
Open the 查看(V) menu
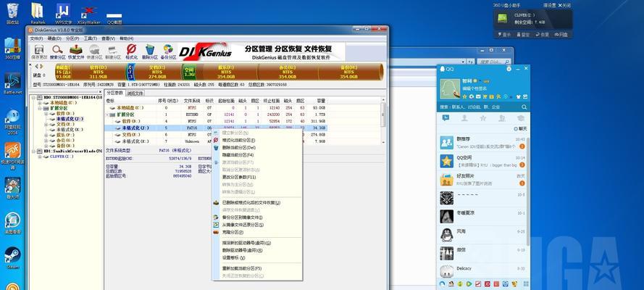pyautogui.click(x=109, y=38)
